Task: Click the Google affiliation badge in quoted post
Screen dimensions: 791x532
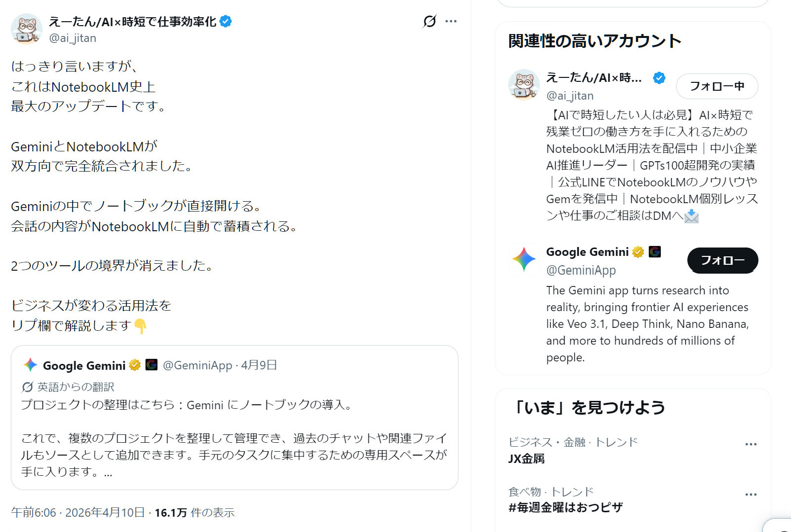Action: pyautogui.click(x=151, y=365)
